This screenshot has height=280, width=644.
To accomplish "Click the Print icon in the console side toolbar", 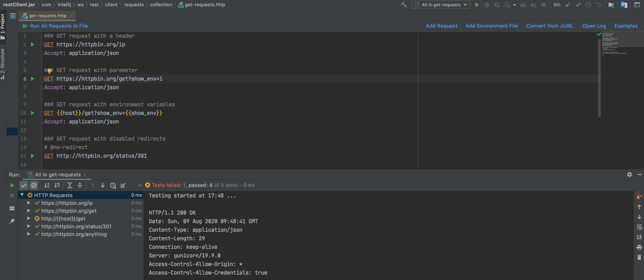I will point(639,247).
